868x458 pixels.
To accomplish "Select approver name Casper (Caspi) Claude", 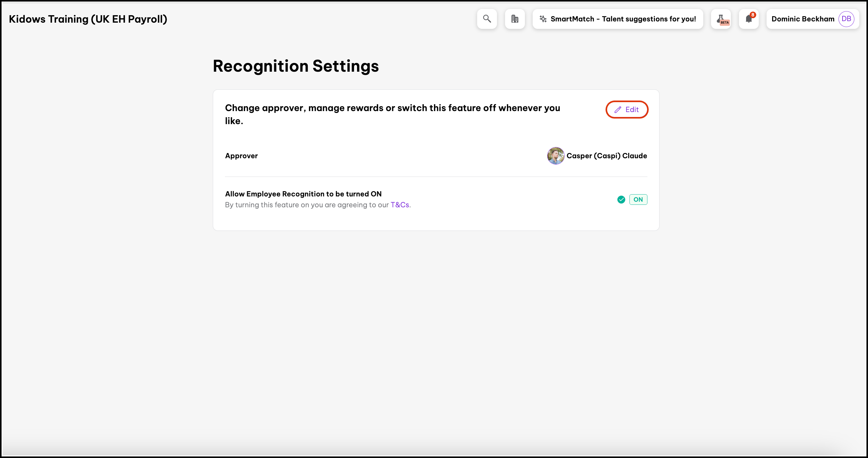I will coord(606,156).
